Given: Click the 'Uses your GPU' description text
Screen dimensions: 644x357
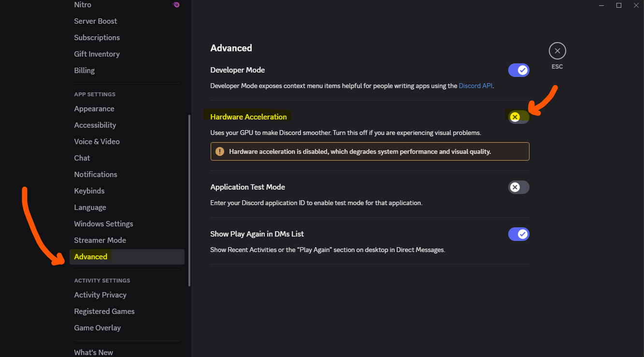Looking at the screenshot, I should tap(346, 133).
